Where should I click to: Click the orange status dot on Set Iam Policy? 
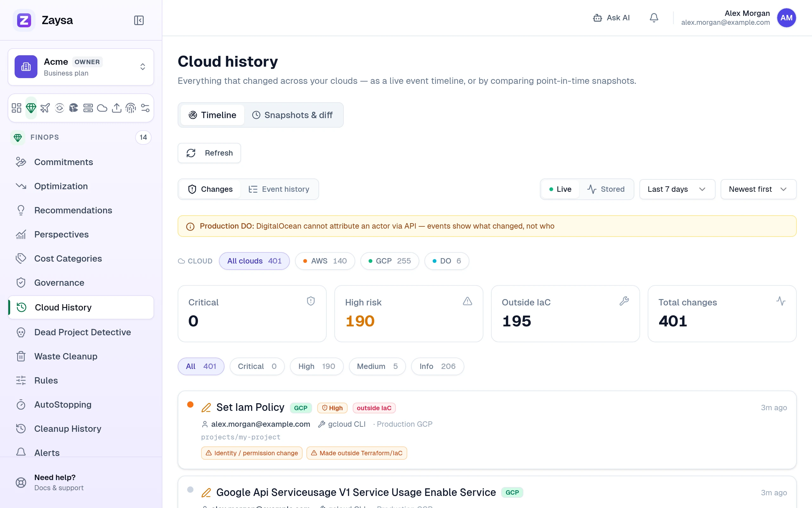click(190, 404)
